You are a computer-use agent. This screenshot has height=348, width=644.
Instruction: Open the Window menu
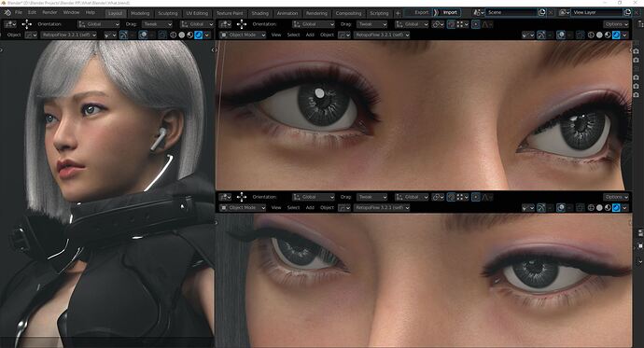71,13
